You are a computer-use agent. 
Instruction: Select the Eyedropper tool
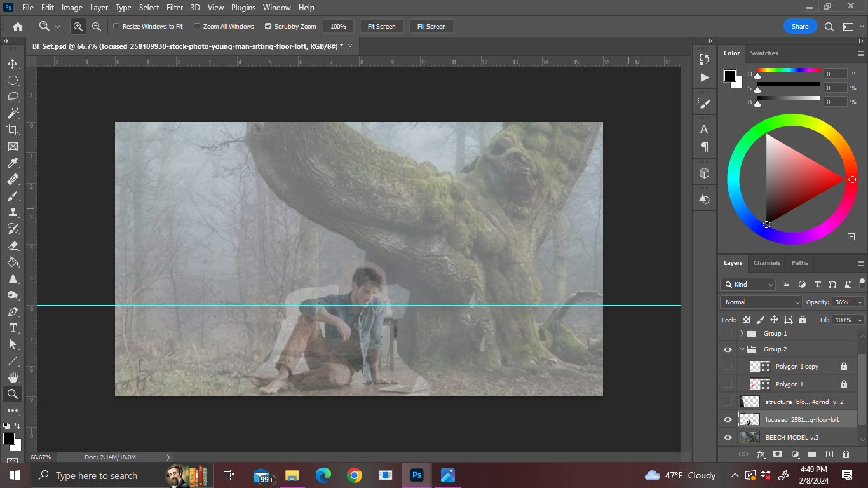coord(13,163)
